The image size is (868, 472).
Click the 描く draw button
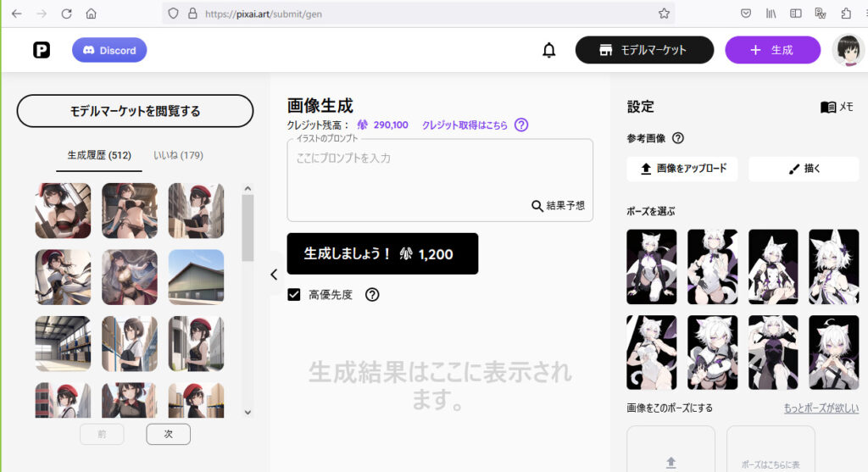[804, 169]
